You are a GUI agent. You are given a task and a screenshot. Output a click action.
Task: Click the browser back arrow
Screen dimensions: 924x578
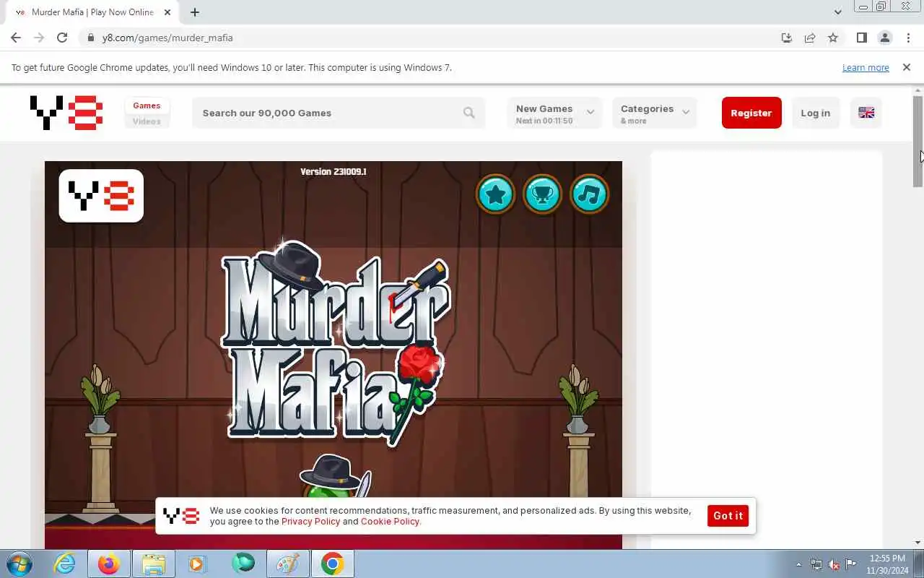[x=16, y=38]
